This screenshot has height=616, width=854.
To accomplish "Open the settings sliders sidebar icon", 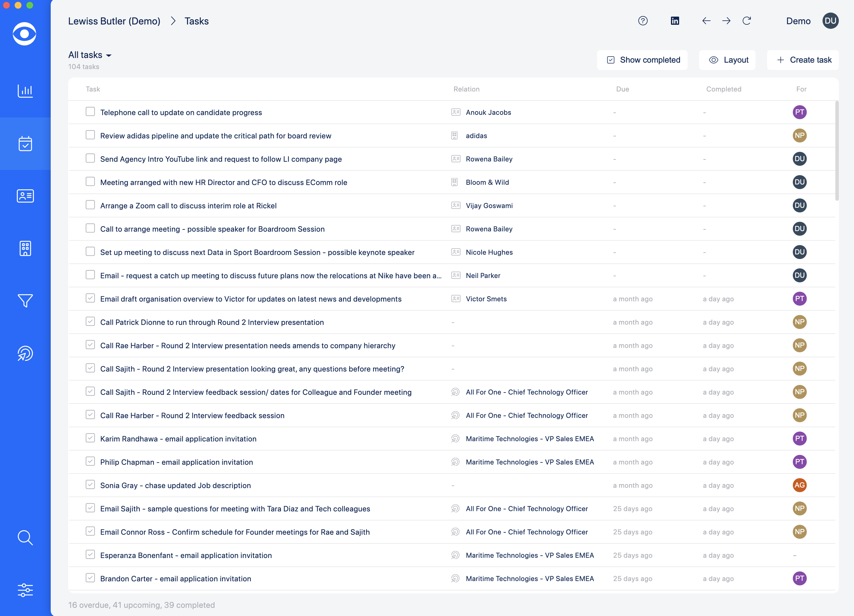I will [25, 590].
